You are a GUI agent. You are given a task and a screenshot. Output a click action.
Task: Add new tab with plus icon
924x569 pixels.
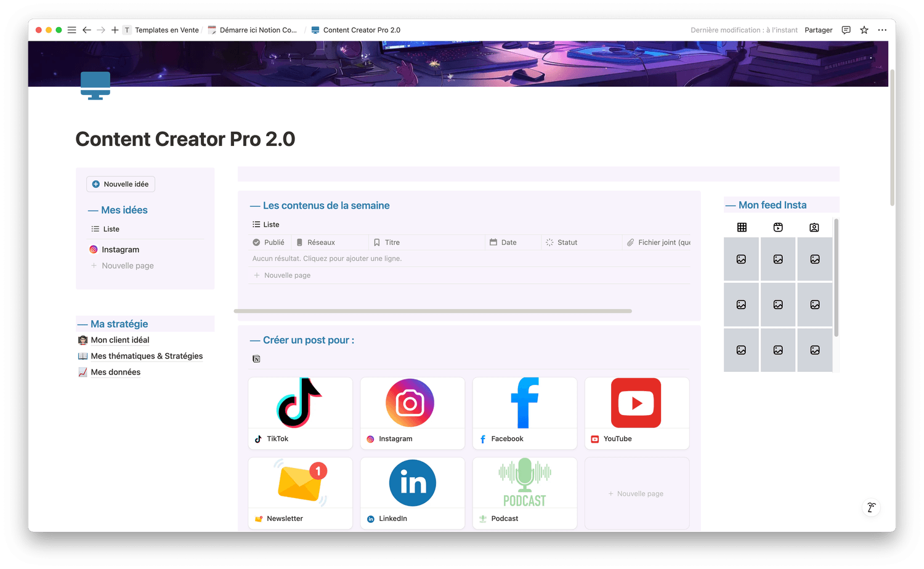tap(115, 30)
